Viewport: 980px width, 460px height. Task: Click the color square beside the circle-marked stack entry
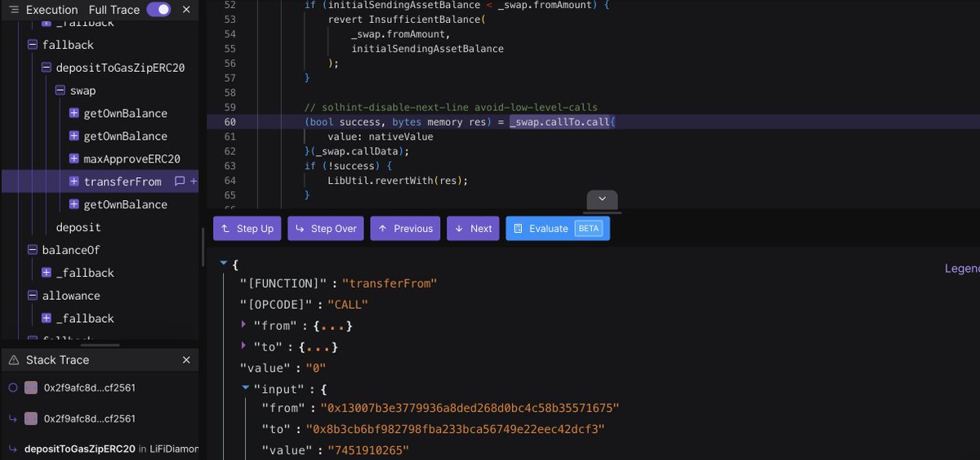coord(31,387)
